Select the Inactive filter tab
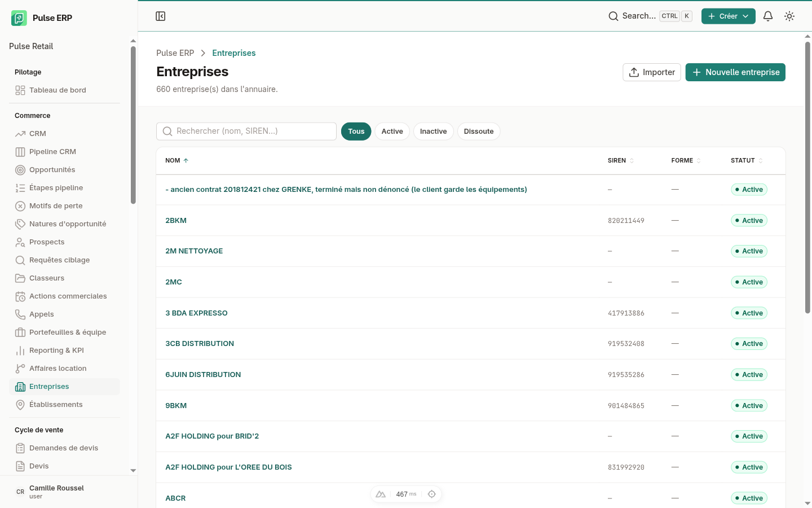The height and width of the screenshot is (508, 812). [433, 132]
